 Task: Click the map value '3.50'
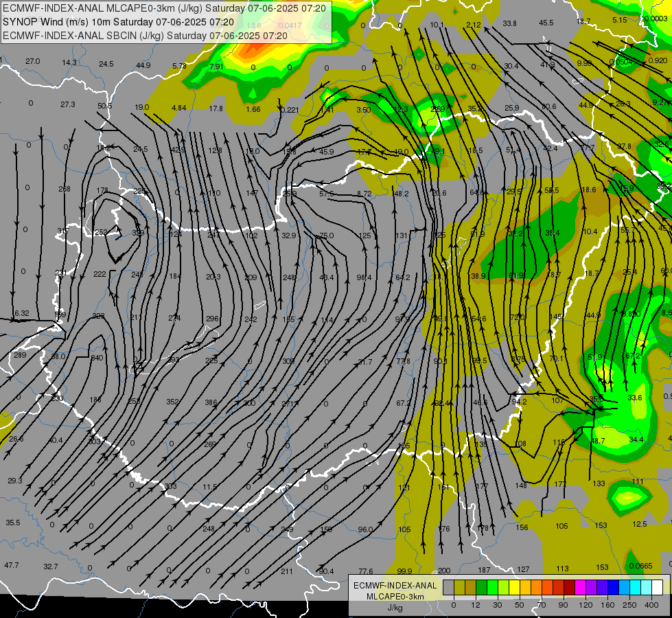pos(363,111)
